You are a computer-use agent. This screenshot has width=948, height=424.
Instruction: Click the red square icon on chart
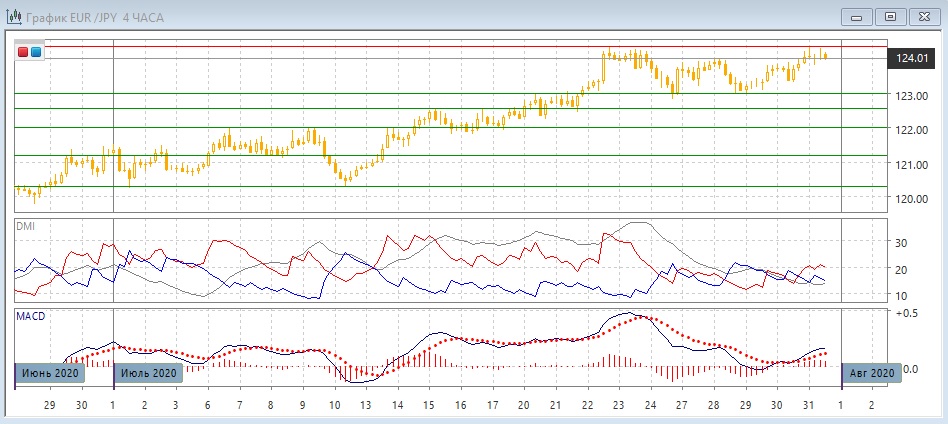24,52
